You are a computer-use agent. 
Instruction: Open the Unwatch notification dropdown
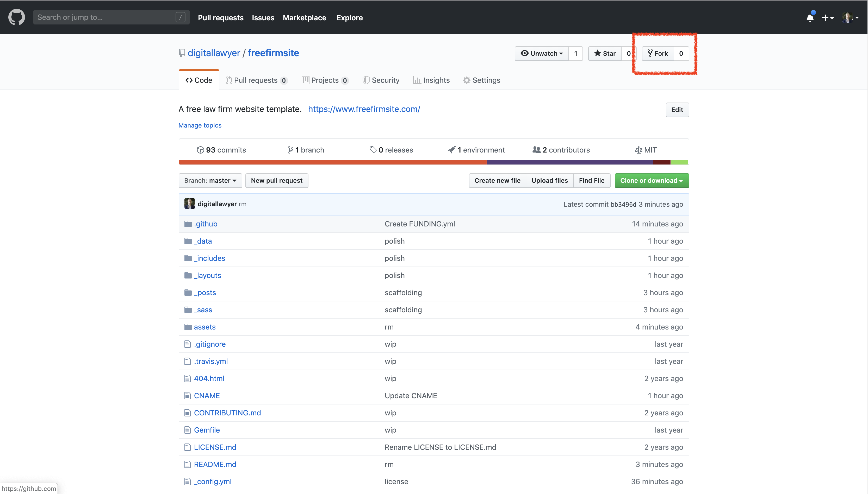pos(542,54)
